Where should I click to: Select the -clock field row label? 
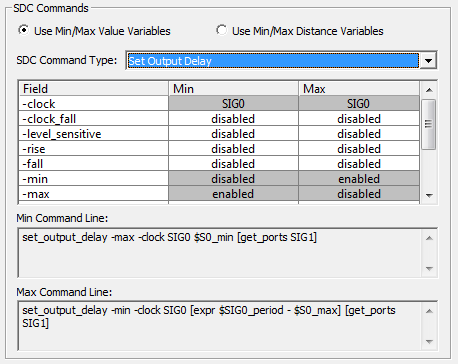click(x=94, y=104)
